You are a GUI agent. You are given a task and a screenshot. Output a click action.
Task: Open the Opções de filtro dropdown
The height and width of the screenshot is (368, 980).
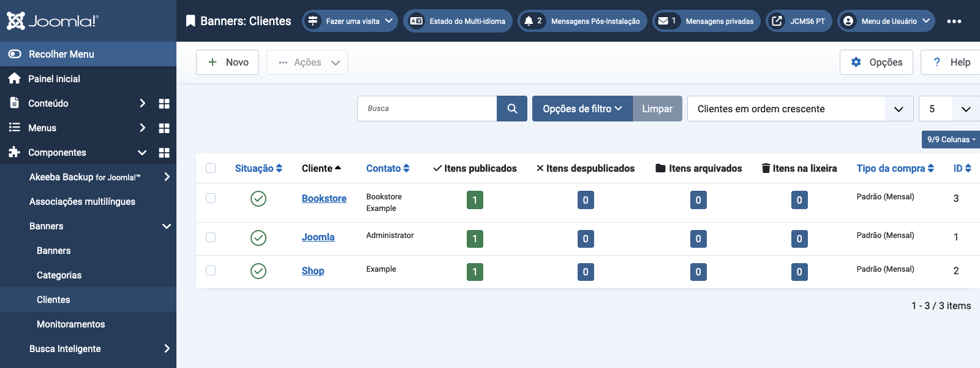coord(582,109)
